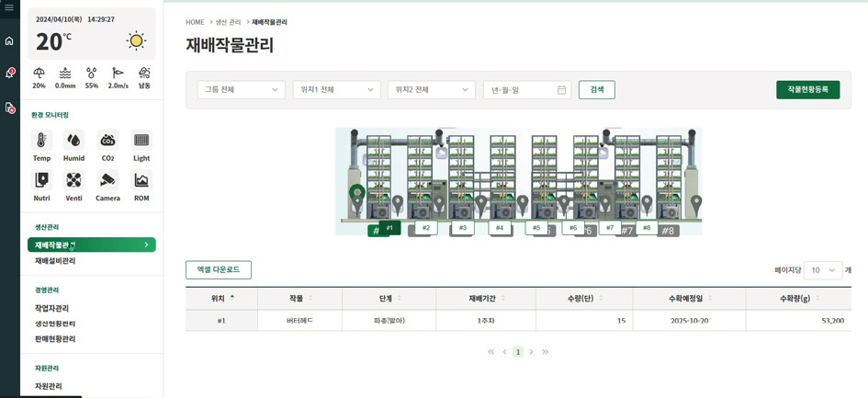Go to 작업자관리 in the sidebar

point(51,309)
